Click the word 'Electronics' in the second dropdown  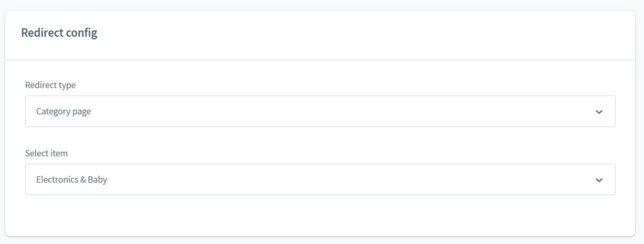point(57,179)
